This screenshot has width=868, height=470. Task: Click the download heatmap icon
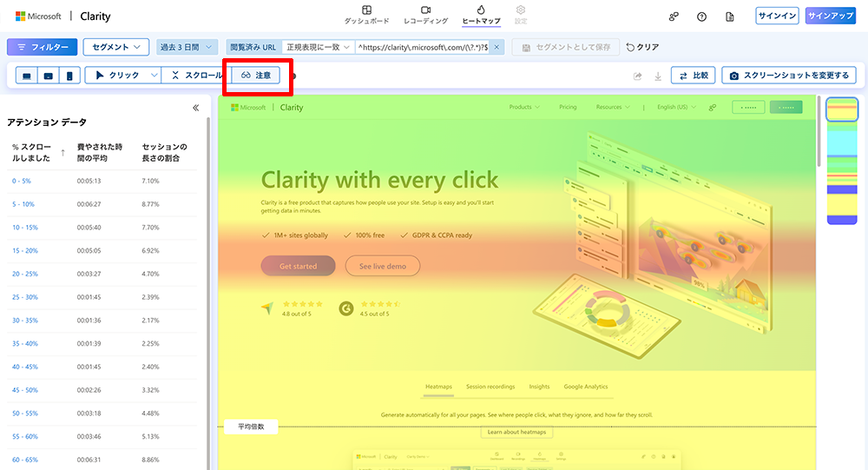(658, 76)
